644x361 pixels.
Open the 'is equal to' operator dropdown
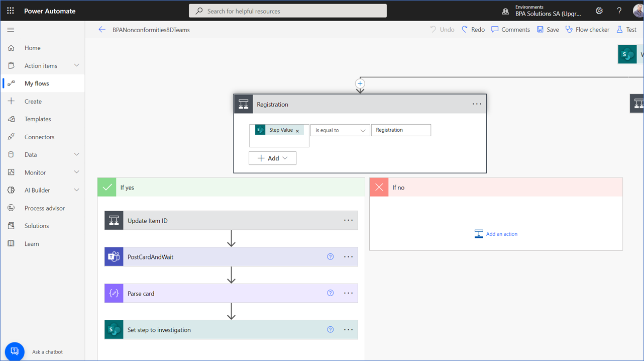click(340, 130)
